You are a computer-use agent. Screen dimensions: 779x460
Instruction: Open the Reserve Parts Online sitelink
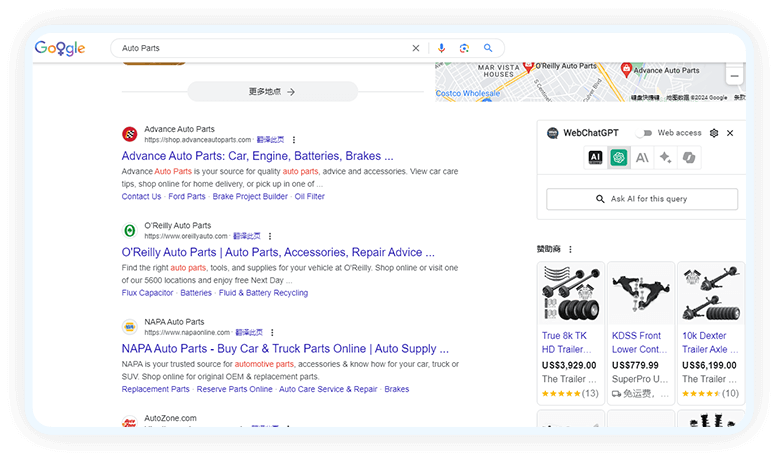tap(234, 389)
